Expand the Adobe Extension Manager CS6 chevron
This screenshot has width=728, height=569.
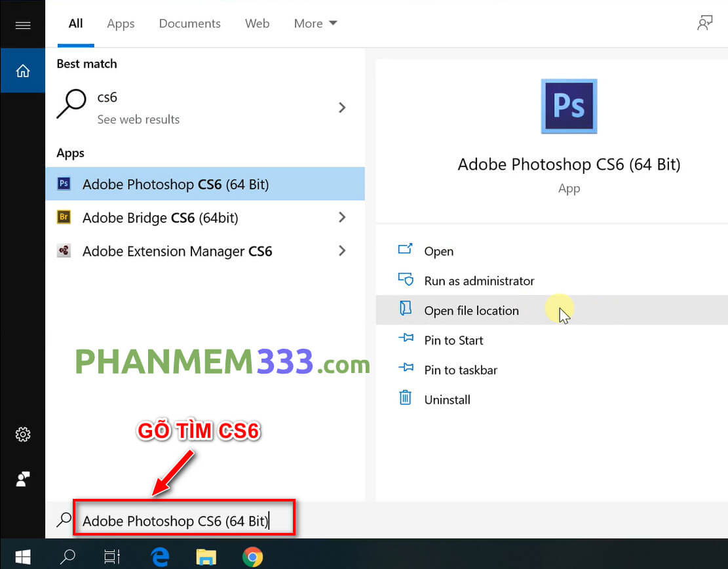(342, 250)
